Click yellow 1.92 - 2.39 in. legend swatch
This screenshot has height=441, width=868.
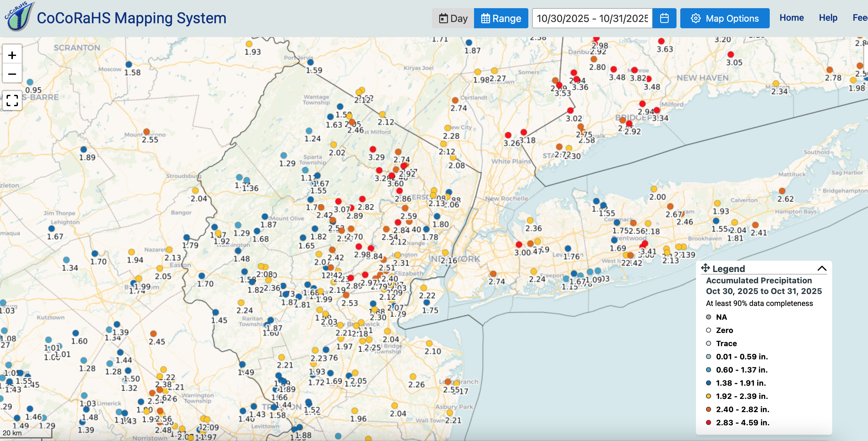click(x=708, y=396)
